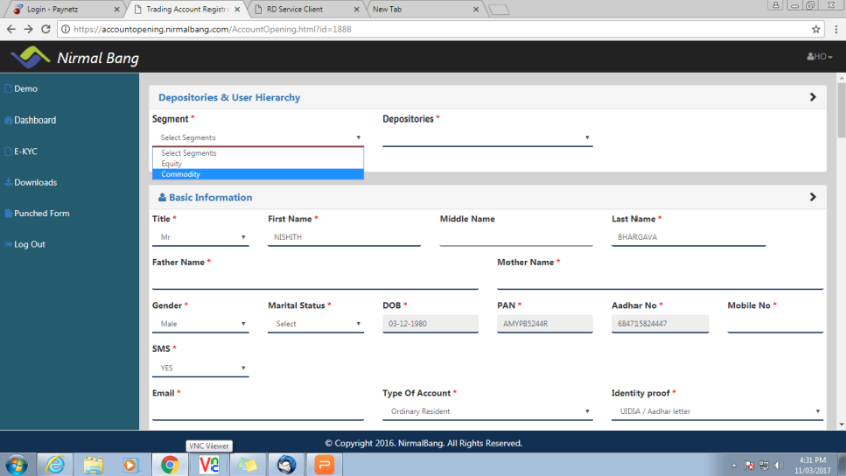
Task: Go to Dashboard in the sidebar
Action: pos(34,120)
